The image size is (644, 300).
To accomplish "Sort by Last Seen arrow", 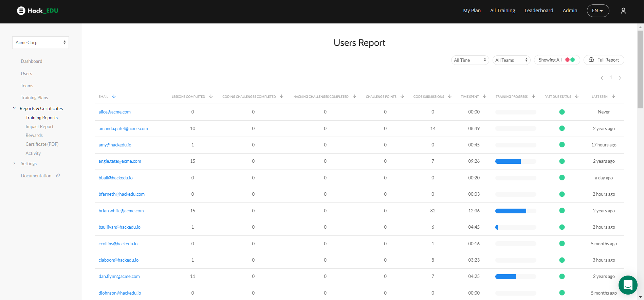I will point(613,96).
